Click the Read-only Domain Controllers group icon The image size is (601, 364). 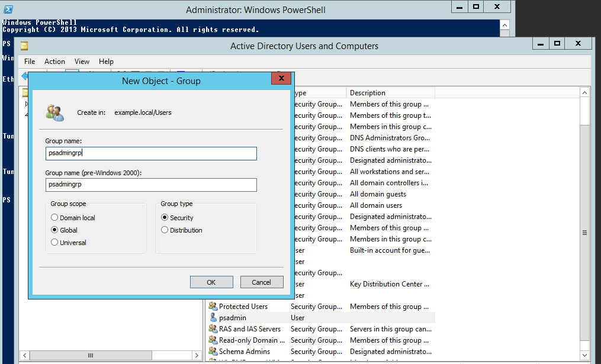(213, 340)
